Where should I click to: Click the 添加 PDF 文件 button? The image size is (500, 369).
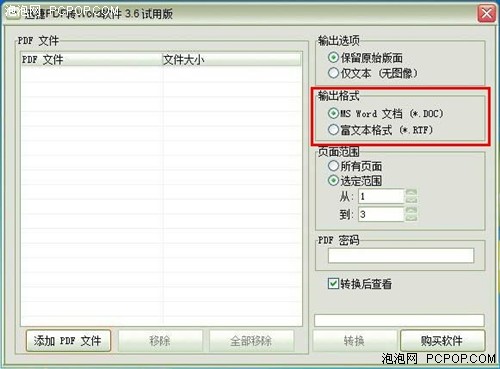[68, 341]
